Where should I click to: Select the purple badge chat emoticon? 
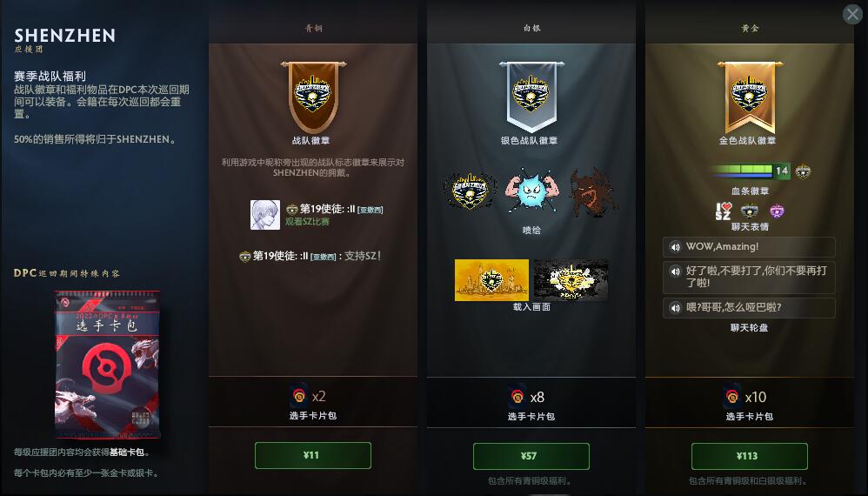[x=777, y=211]
